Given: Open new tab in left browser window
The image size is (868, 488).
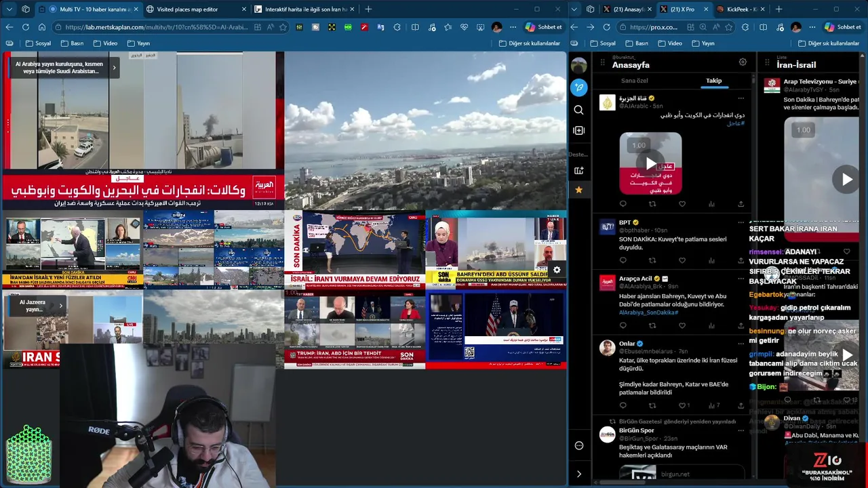Looking at the screenshot, I should (368, 9).
